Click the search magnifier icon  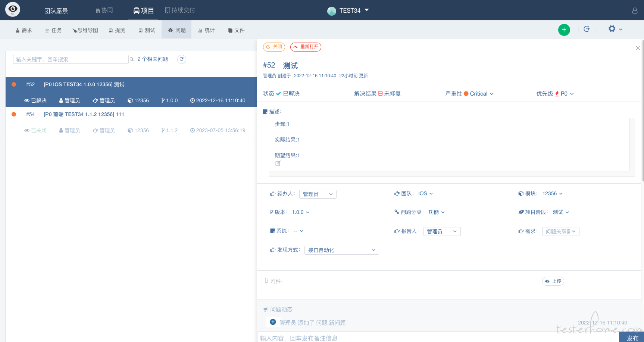132,59
